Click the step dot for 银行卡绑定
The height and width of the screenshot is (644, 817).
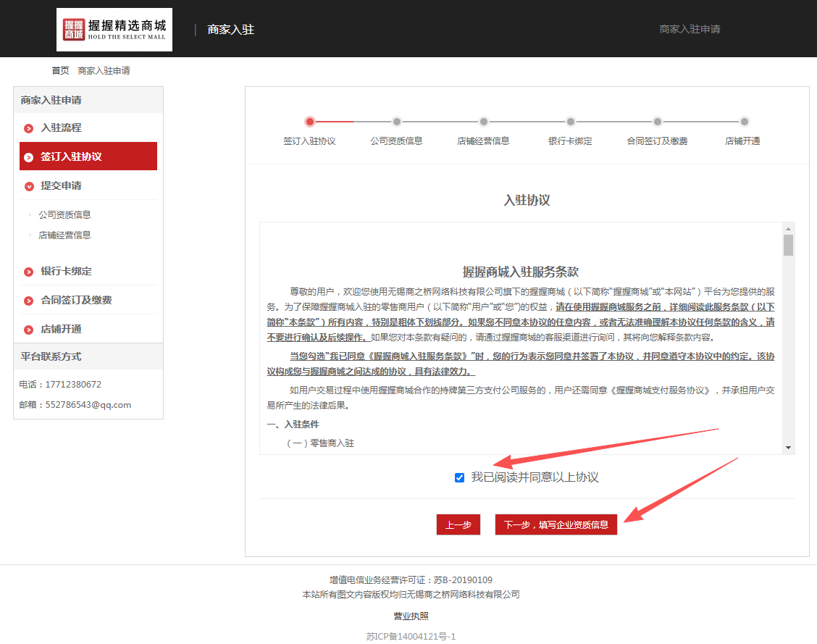click(x=571, y=122)
